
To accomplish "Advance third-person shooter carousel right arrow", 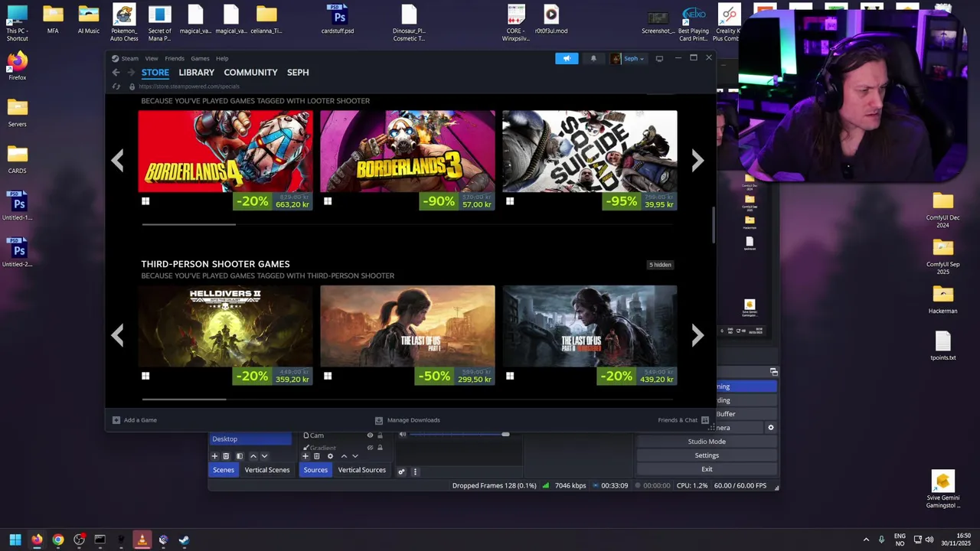I will (697, 335).
